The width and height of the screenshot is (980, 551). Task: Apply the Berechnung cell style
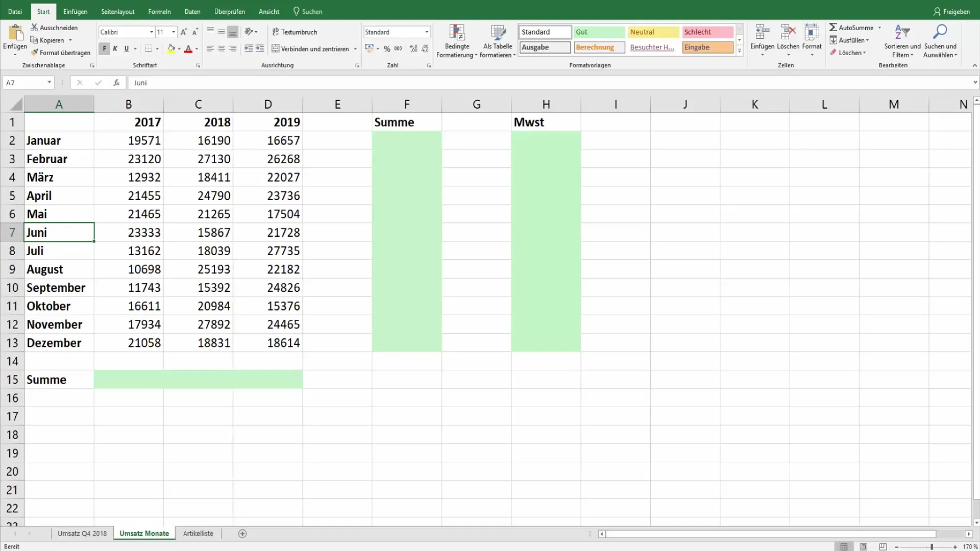[x=599, y=47]
